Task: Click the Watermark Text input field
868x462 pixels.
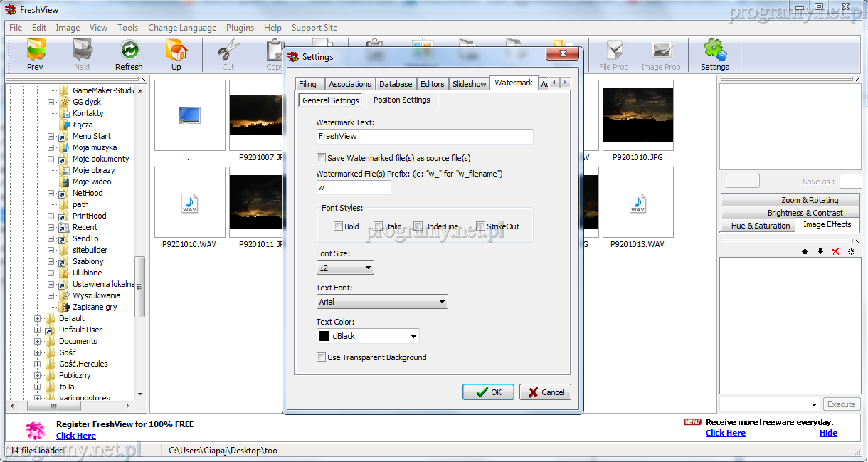Action: 425,137
